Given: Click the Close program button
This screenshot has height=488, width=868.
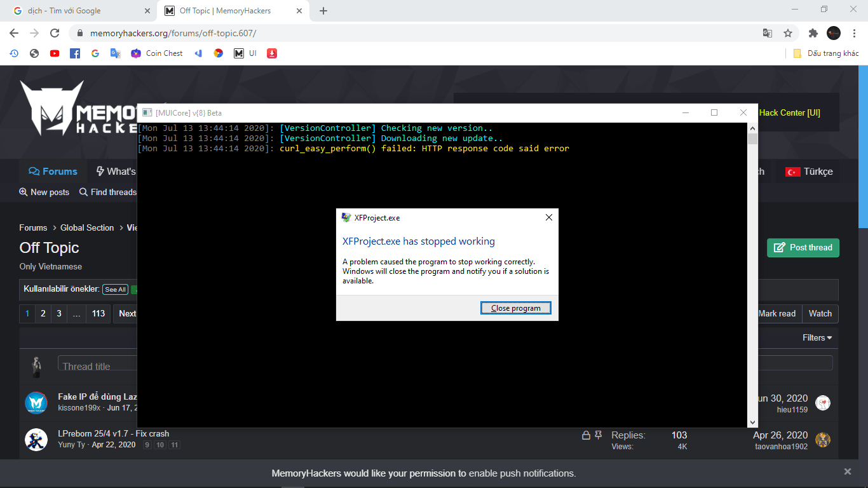Looking at the screenshot, I should click(516, 308).
